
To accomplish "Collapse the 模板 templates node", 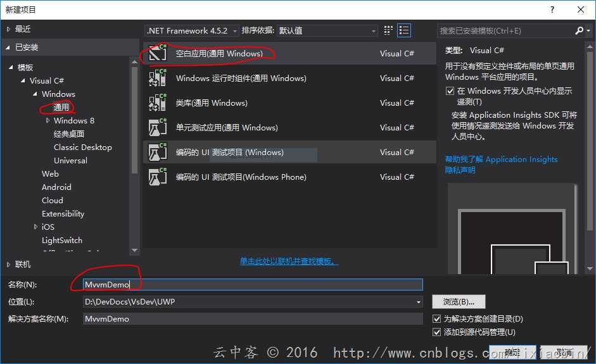I will [11, 67].
